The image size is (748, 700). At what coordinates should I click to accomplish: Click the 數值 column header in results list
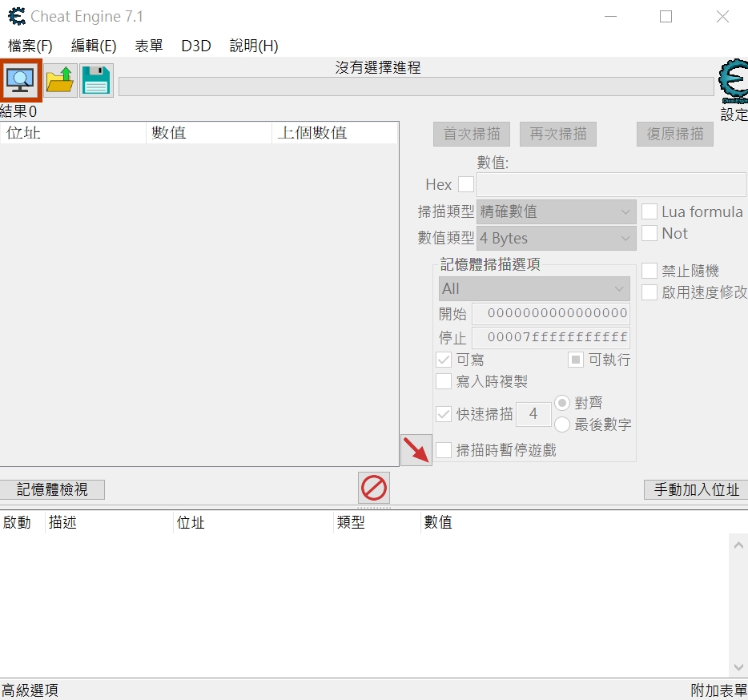coord(208,133)
